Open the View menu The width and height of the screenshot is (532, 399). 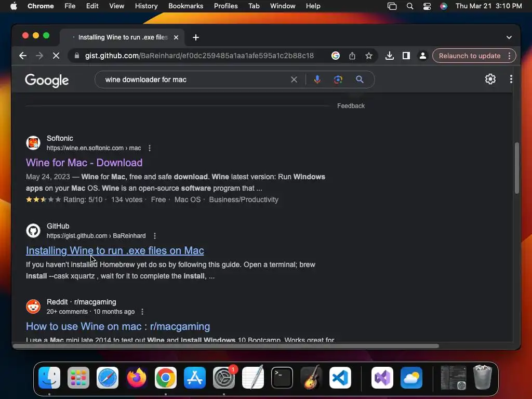(x=117, y=6)
